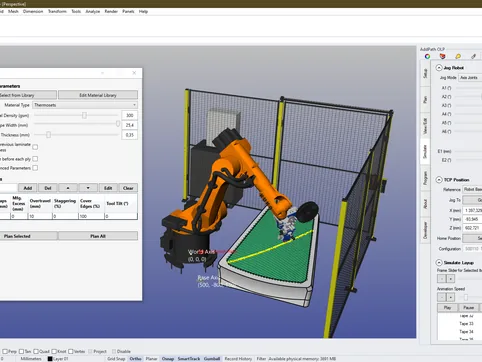This screenshot has width=482, height=362.
Task: Click the Animation Speed slider handle
Action: coord(466,297)
